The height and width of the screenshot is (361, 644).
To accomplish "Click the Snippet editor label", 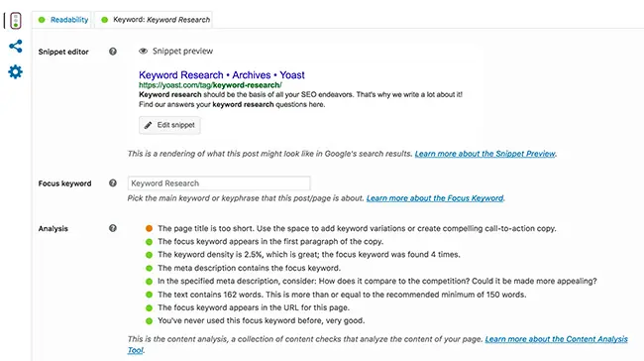I will click(x=63, y=52).
